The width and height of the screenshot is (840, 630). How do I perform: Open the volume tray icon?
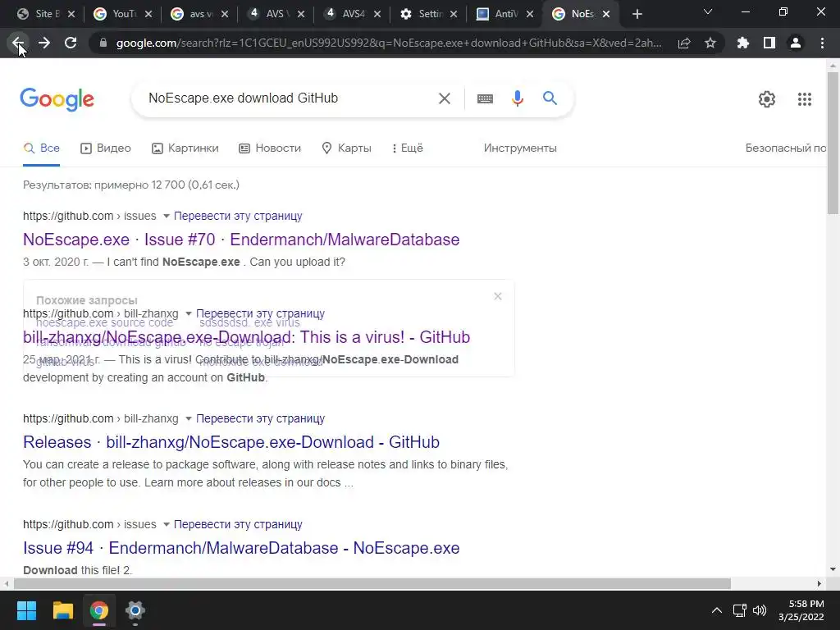760,610
